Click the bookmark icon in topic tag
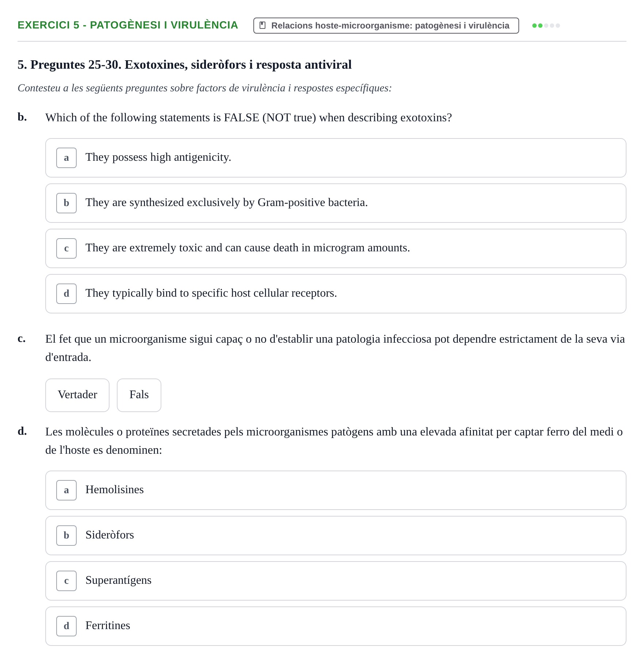The width and height of the screenshot is (644, 670). pyautogui.click(x=262, y=26)
